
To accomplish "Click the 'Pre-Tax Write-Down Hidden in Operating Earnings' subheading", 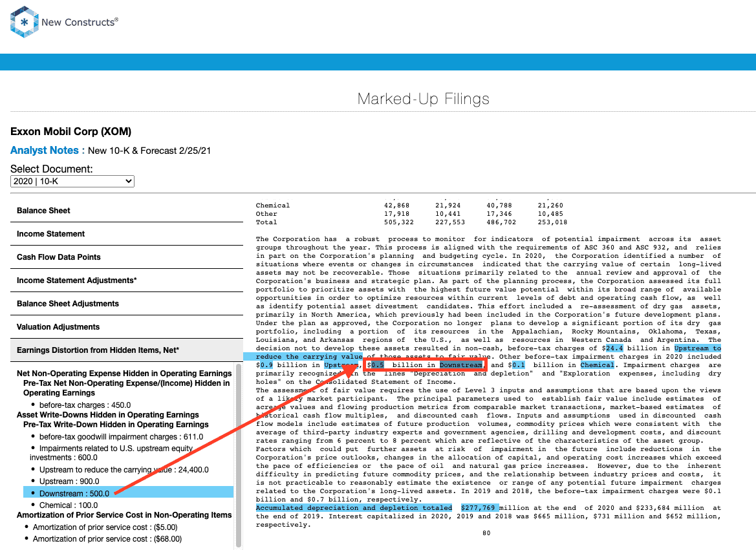I will click(116, 425).
